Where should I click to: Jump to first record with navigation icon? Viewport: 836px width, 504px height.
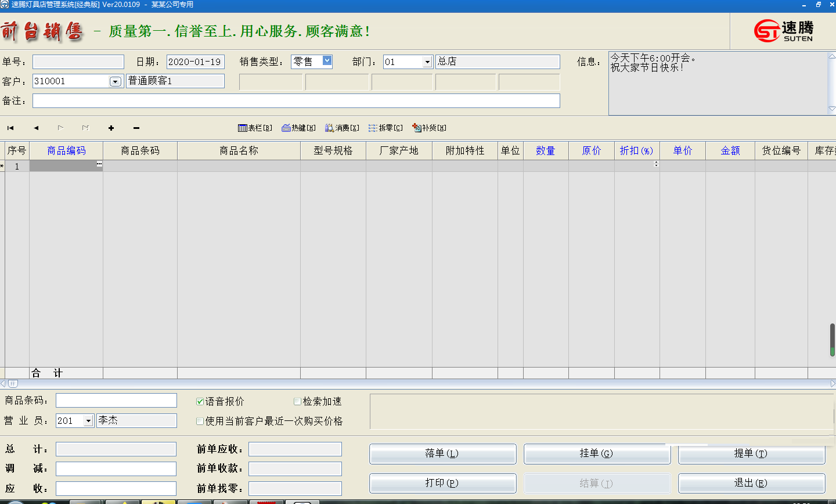(9, 128)
